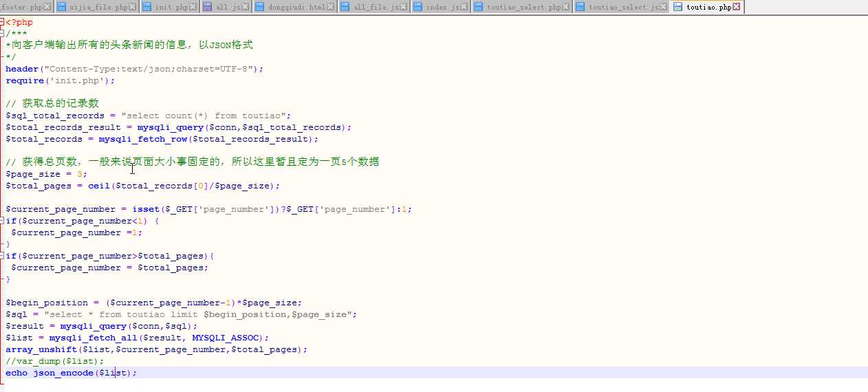The image size is (868, 392).
Task: Click the 'select * from toutiao limit' line
Action: (181, 314)
